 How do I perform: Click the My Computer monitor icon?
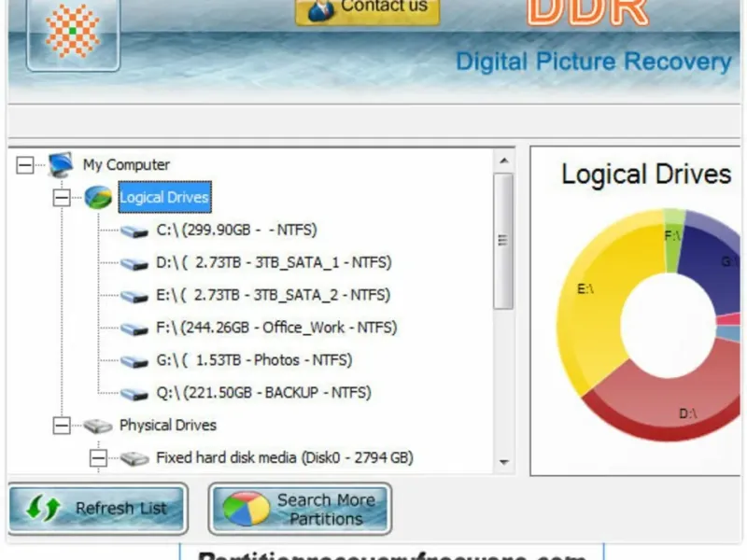61,165
